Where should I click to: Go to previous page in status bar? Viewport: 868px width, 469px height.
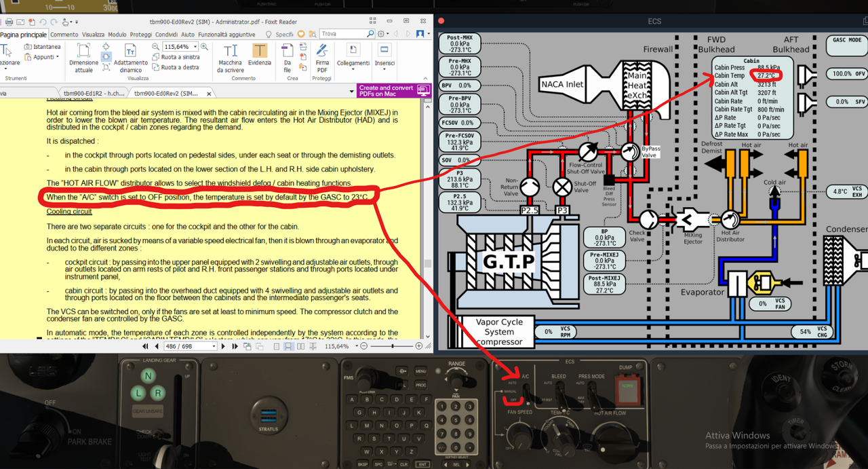[157, 346]
